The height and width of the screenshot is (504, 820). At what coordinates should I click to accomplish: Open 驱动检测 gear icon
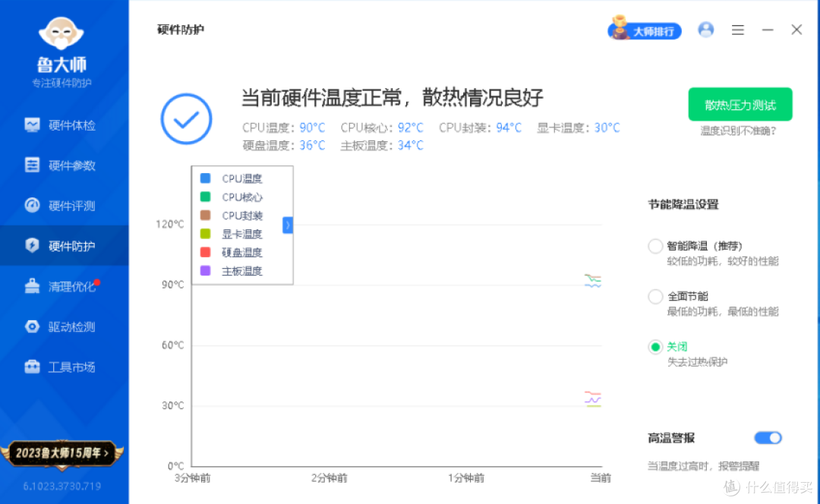click(32, 326)
